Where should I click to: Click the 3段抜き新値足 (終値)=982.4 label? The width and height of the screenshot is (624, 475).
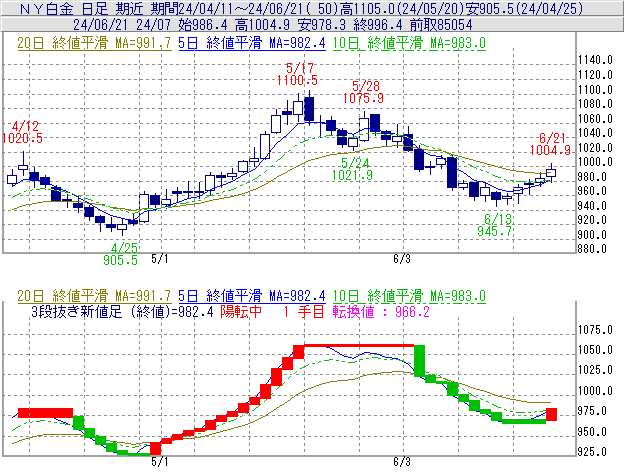(122, 312)
